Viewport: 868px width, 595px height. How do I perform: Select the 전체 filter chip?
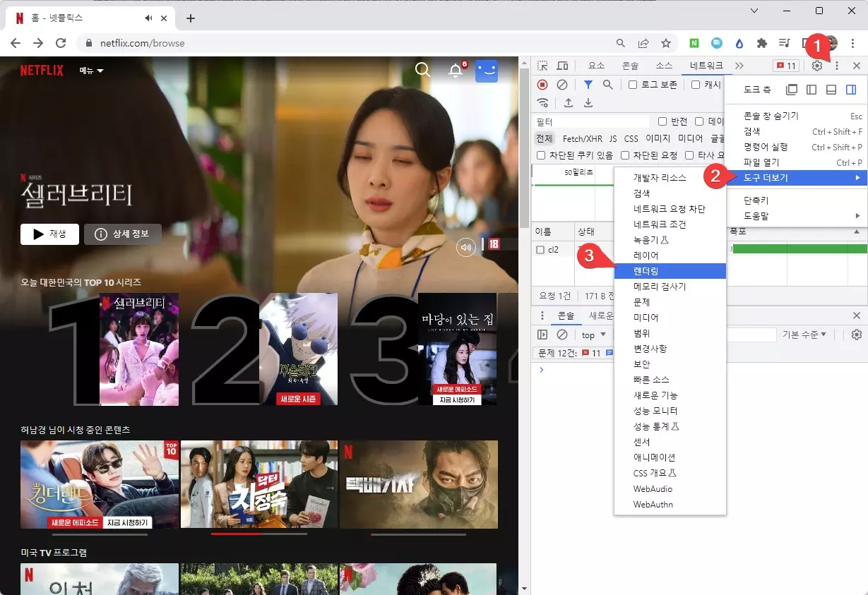point(544,139)
